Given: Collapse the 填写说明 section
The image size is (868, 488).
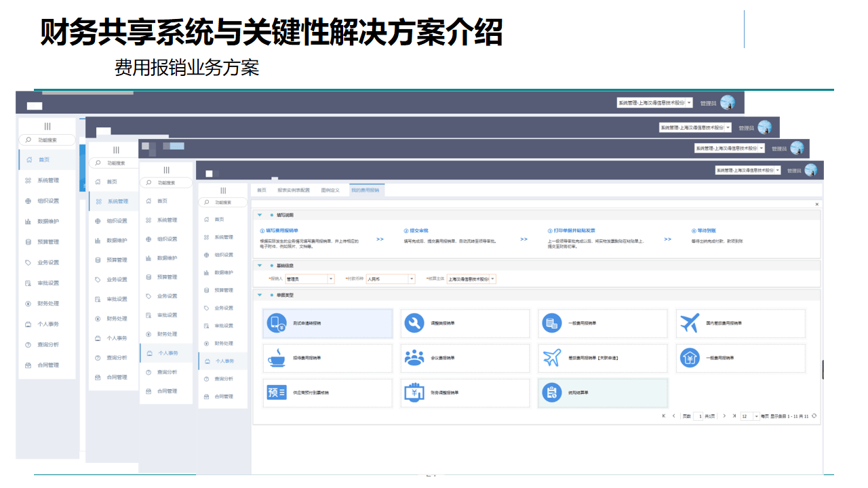Looking at the screenshot, I should coord(260,215).
